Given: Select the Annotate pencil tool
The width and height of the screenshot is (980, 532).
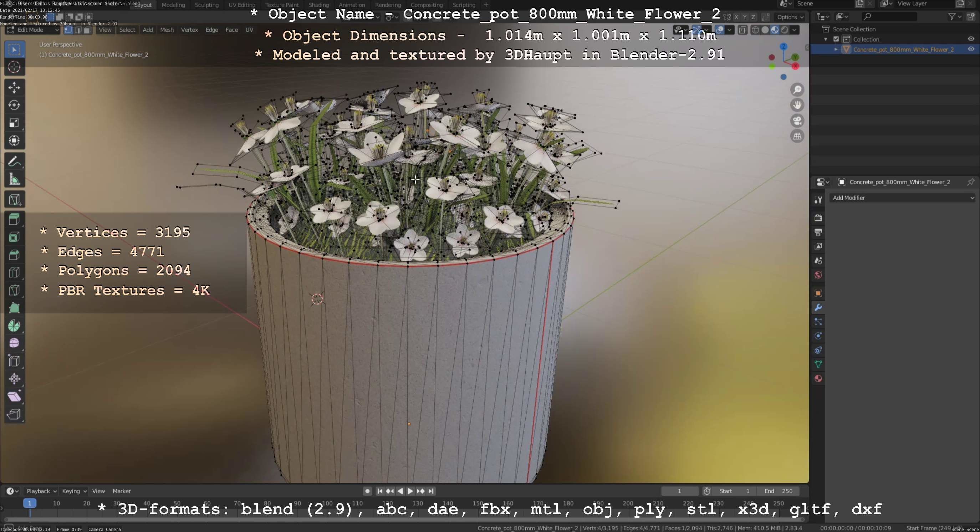Looking at the screenshot, I should 15,162.
